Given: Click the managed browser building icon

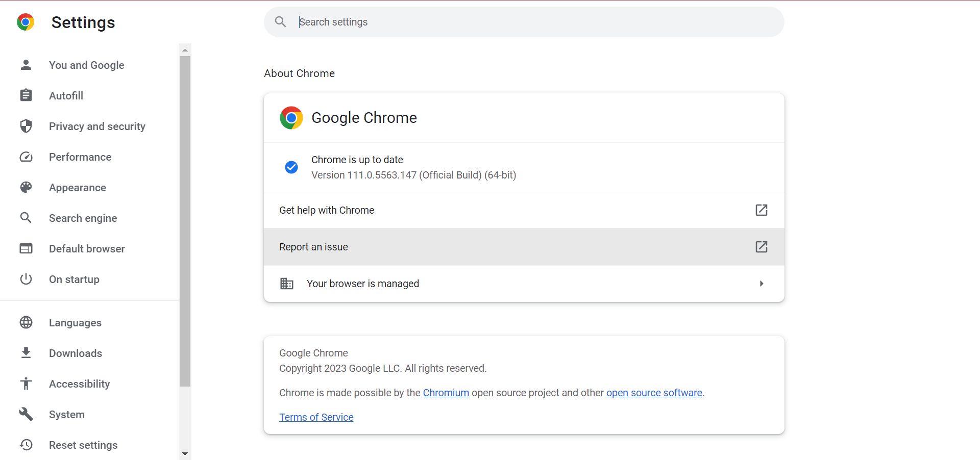Looking at the screenshot, I should [287, 284].
